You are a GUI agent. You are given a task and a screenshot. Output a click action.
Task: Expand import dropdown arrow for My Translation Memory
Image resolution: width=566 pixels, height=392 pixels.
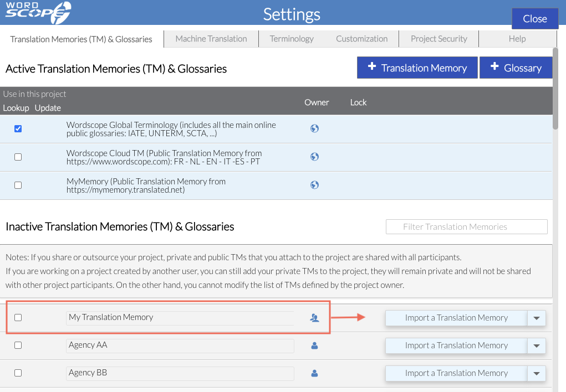(x=536, y=318)
